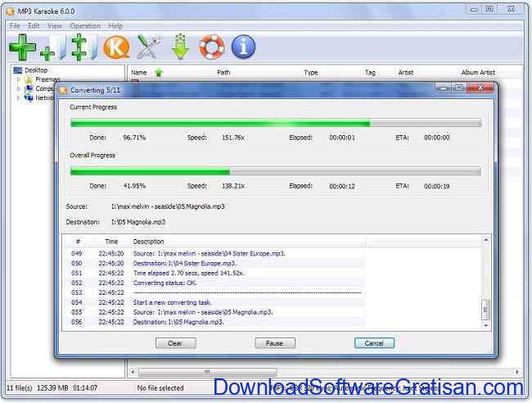The height and width of the screenshot is (403, 532).
Task: Select log row 055 Source 05 Magnolia
Action: point(214,312)
